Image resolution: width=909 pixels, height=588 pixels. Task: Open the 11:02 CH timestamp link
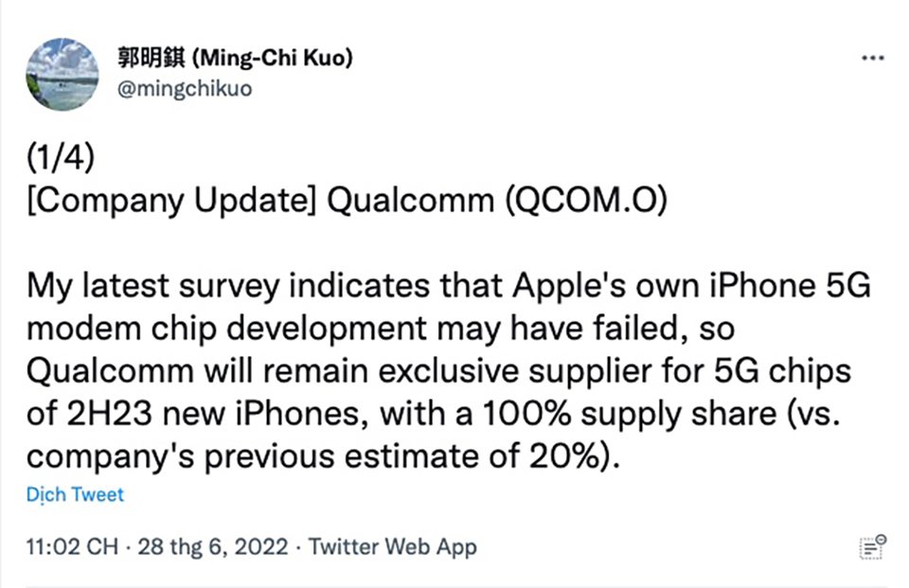[73, 547]
